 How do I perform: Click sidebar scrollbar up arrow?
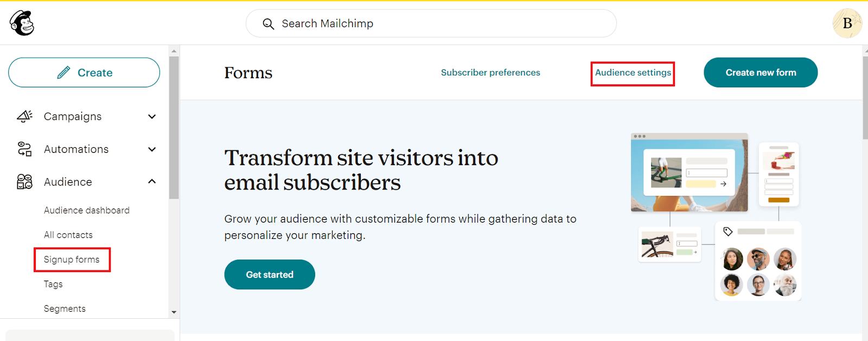(x=174, y=51)
